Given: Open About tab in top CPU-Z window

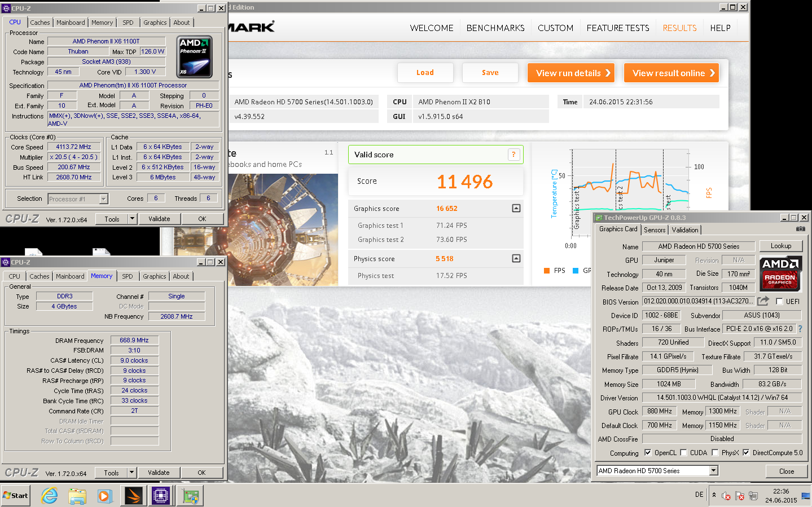Looking at the screenshot, I should tap(182, 23).
